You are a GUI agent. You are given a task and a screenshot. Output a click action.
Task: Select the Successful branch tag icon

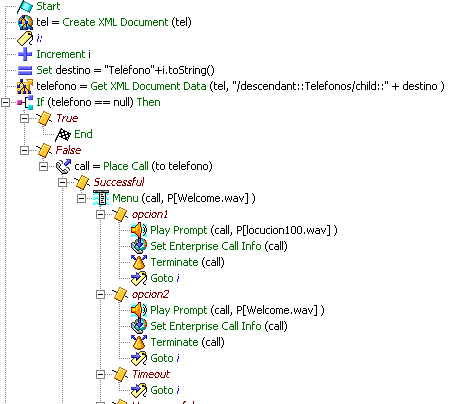[x=82, y=182]
